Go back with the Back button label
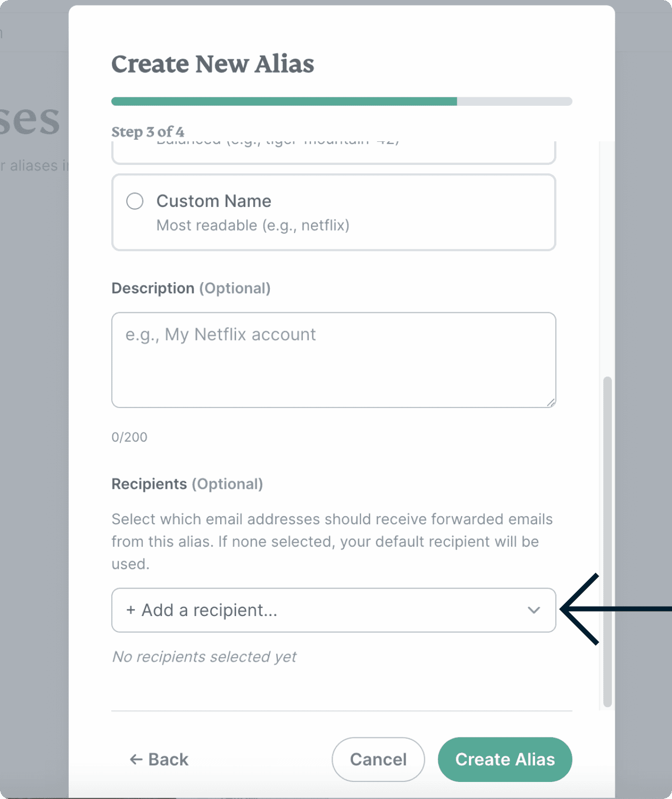 tap(169, 759)
